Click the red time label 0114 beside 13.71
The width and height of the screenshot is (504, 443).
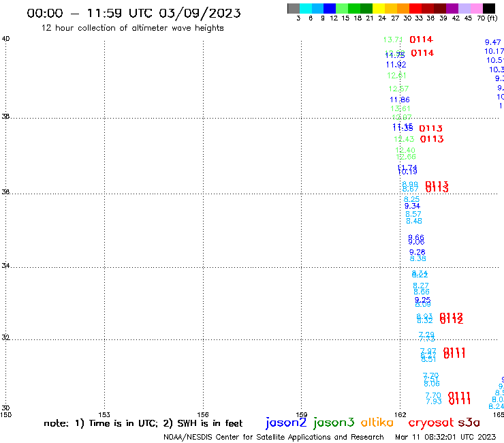pyautogui.click(x=421, y=40)
